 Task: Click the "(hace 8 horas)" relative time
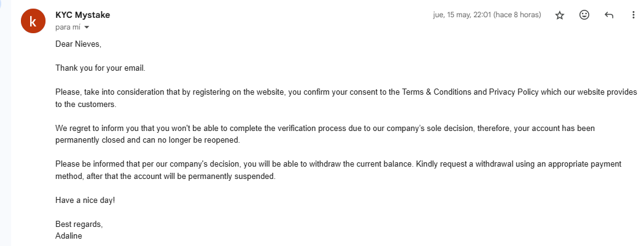point(517,15)
